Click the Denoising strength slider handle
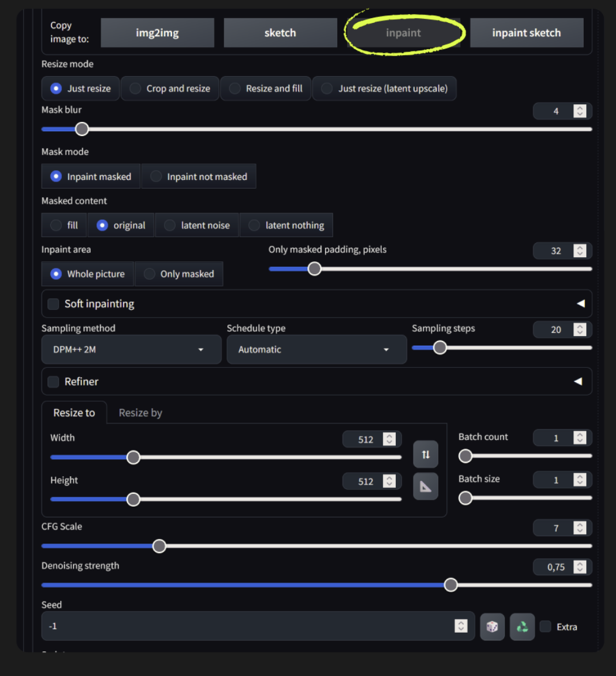This screenshot has width=616, height=676. pos(450,585)
